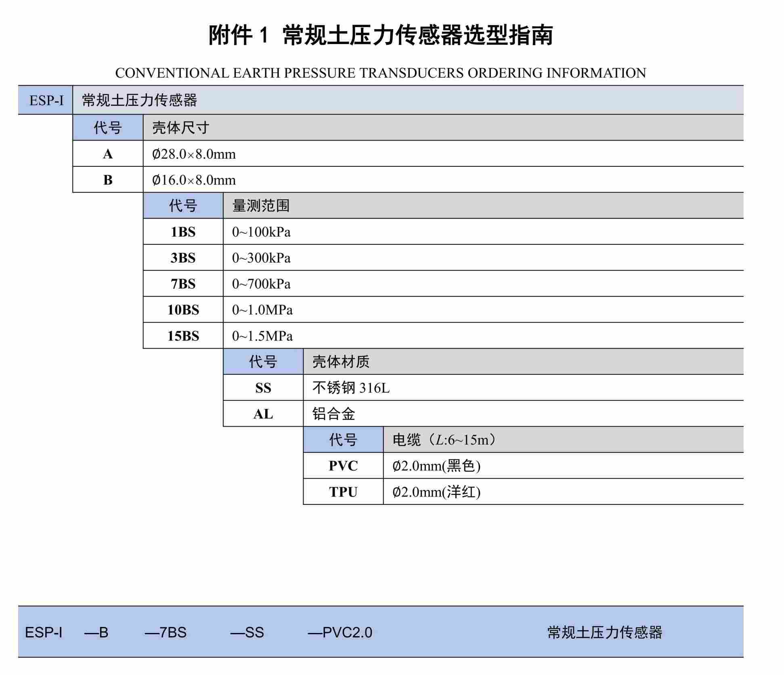Click range code 10BS

click(183, 310)
